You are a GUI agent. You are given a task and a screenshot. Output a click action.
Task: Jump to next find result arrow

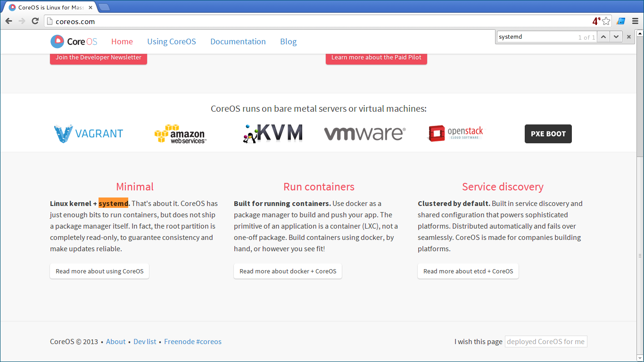pyautogui.click(x=616, y=37)
